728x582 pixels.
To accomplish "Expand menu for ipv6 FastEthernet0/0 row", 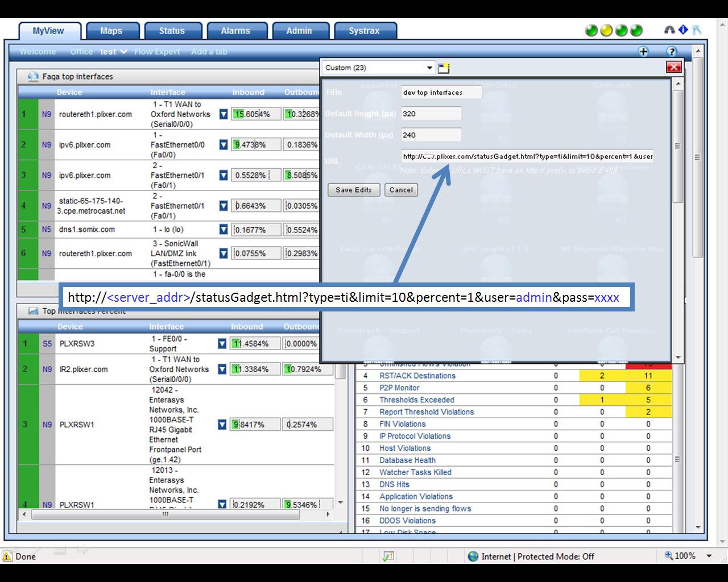I will [x=224, y=145].
